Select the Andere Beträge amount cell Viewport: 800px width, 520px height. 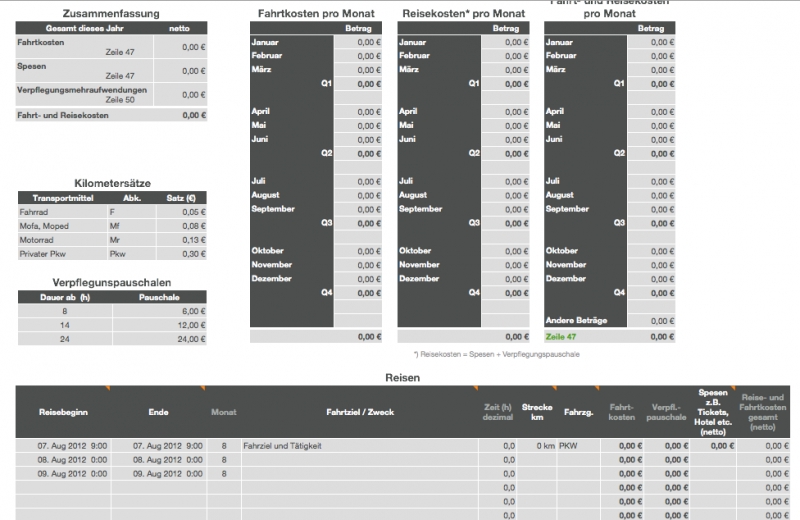[x=655, y=320]
